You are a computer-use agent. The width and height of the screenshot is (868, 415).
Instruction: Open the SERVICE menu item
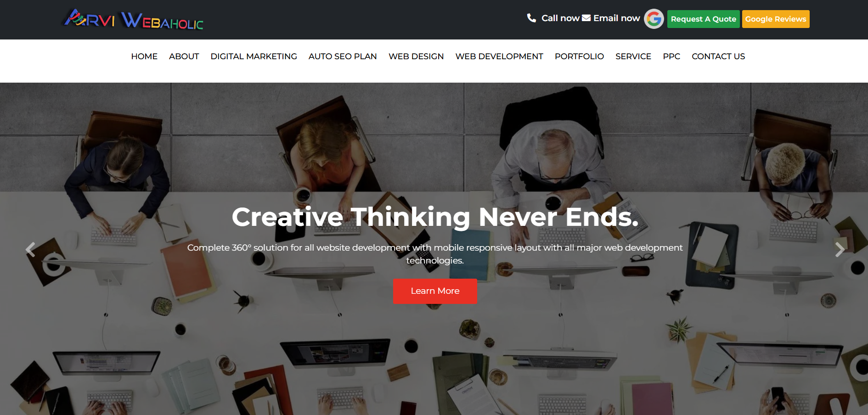click(633, 56)
